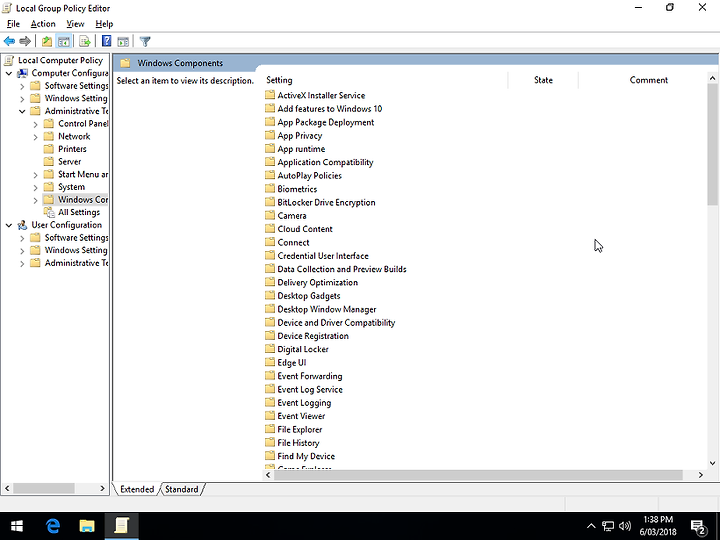Open File Explorer from taskbar
The image size is (720, 540).
click(x=87, y=526)
